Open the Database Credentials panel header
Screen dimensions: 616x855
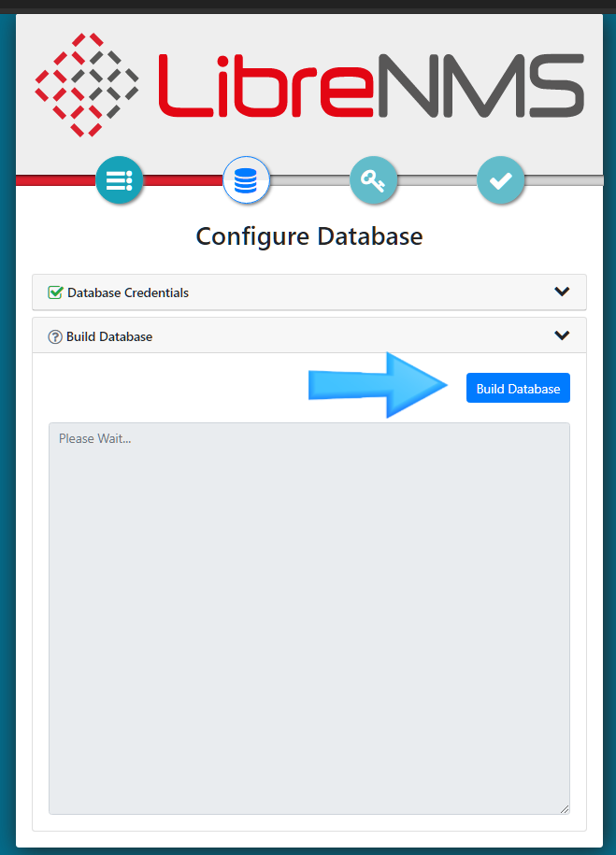[309, 292]
